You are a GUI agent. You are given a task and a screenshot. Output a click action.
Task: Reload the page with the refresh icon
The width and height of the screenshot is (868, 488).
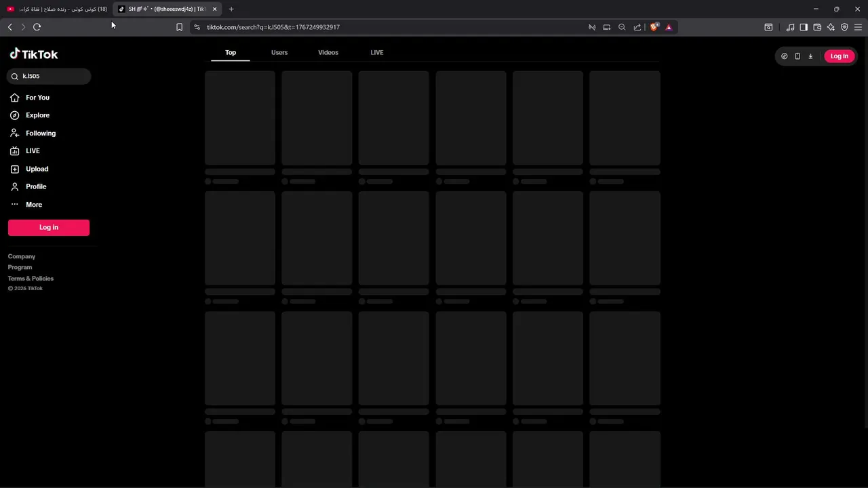[37, 27]
